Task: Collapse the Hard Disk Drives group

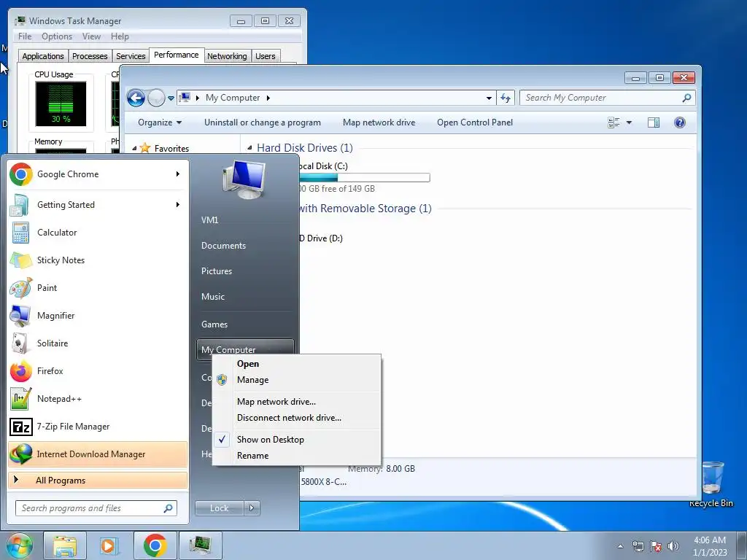Action: click(249, 148)
